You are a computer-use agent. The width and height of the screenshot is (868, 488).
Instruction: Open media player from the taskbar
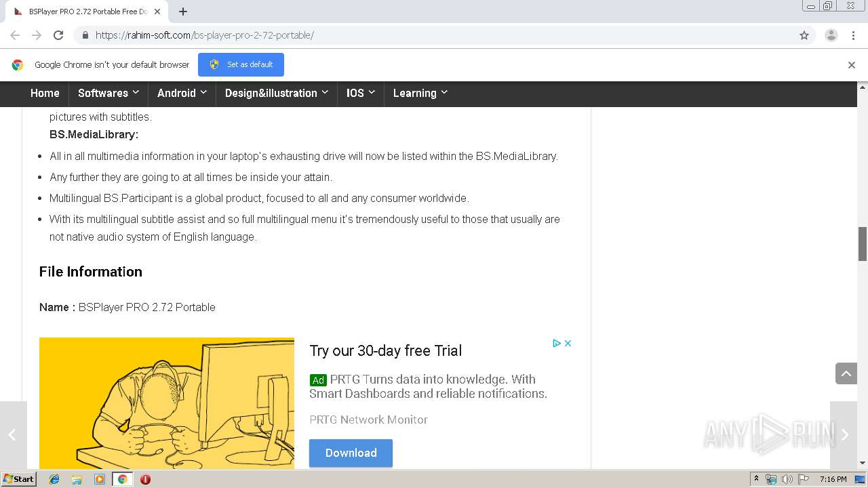100,479
